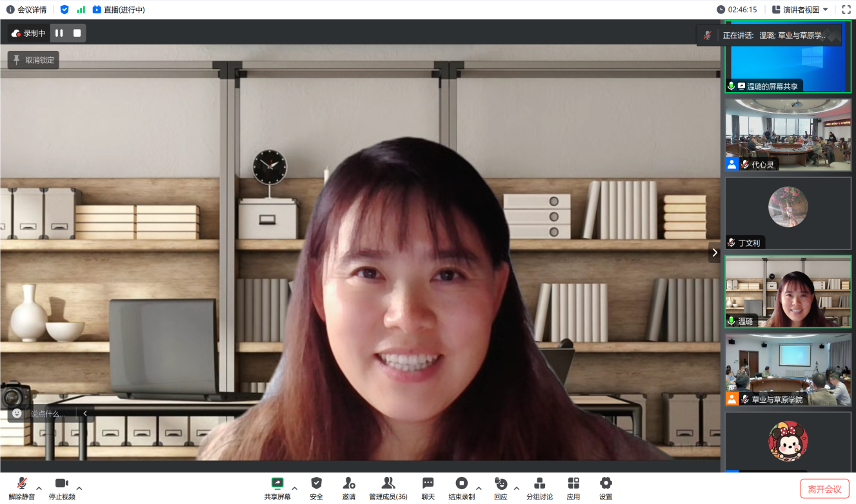
Task: Expand recording options next to 结束录制
Action: coord(479,488)
